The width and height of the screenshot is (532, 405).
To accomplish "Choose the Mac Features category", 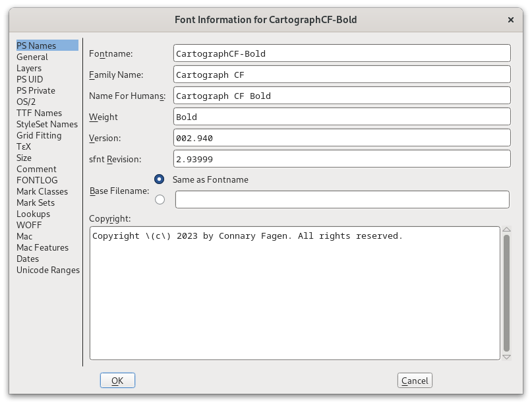I will tap(41, 247).
